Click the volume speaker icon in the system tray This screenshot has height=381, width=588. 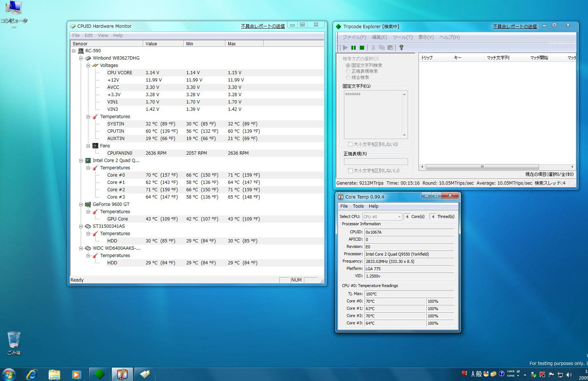[x=569, y=374]
